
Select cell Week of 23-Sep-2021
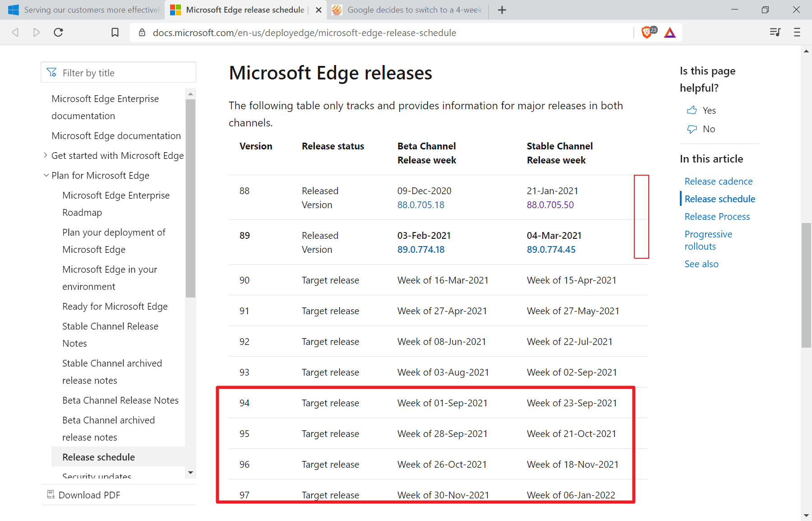[572, 403]
